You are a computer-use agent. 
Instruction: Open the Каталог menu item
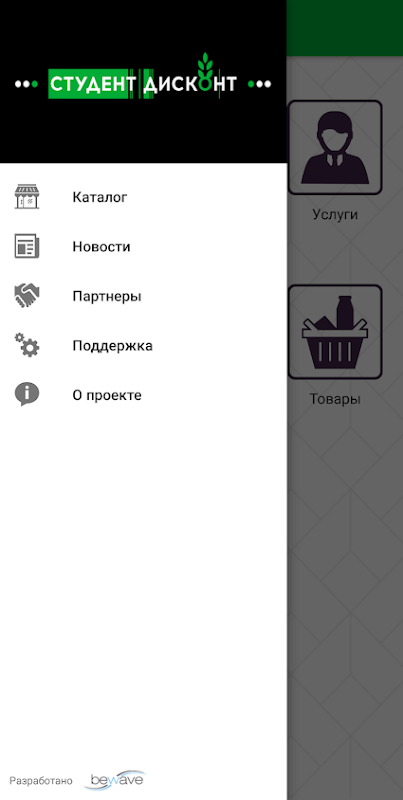(143, 197)
